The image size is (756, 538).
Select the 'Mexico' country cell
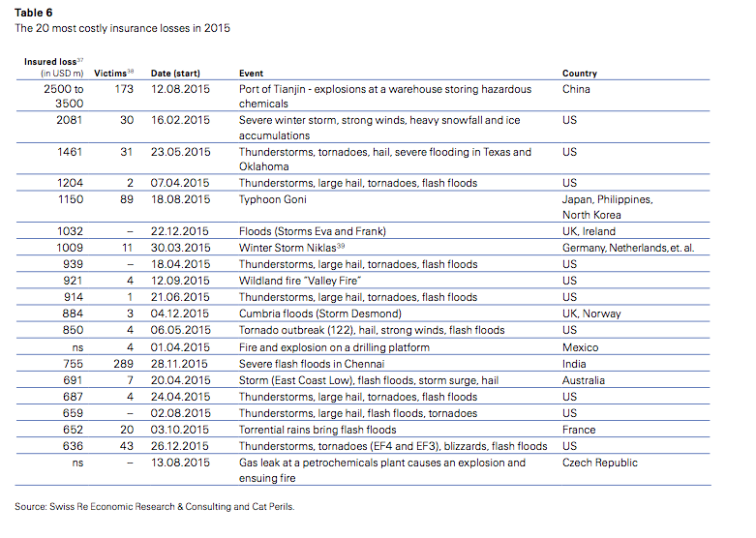[580, 347]
